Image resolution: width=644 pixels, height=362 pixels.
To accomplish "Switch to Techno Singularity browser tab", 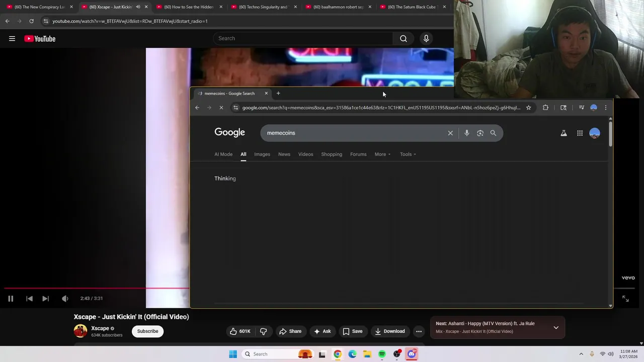I will pos(264,7).
